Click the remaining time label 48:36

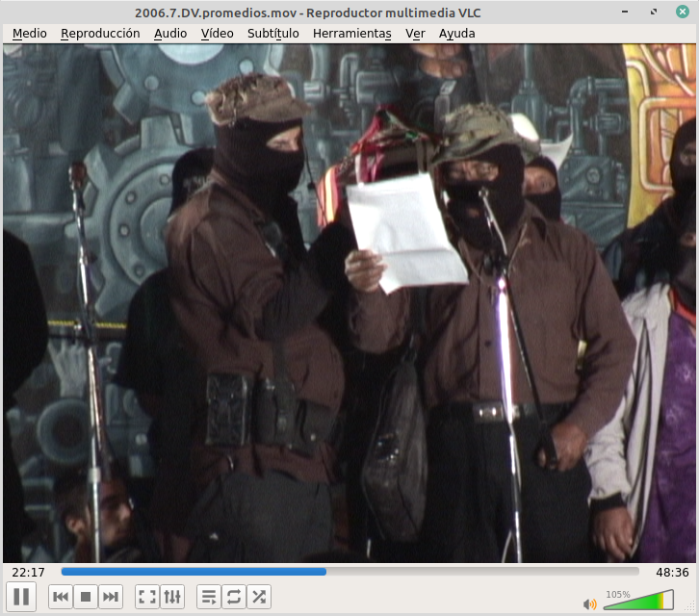672,572
